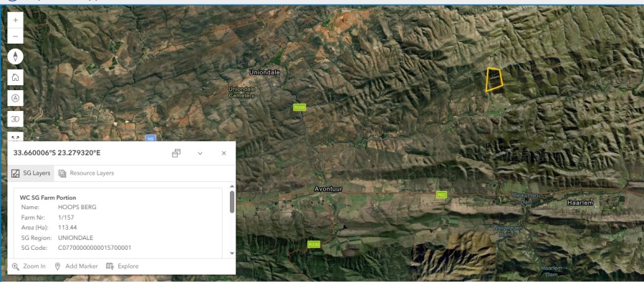Click the yellow highlighted farm parcel
The image size is (644, 282).
tap(494, 79)
